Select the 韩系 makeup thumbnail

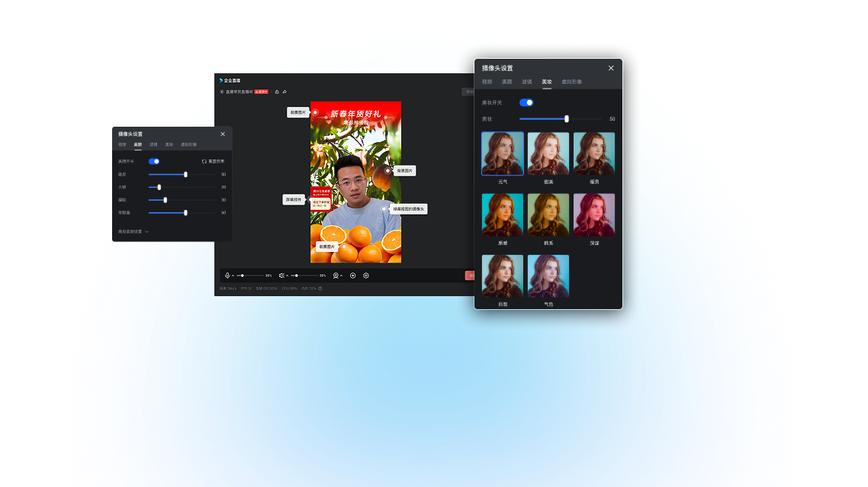pyautogui.click(x=548, y=214)
